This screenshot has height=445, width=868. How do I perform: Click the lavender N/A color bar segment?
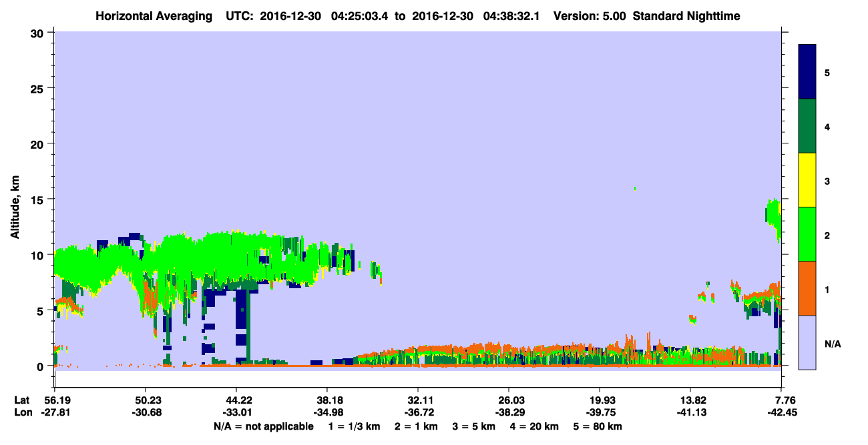[x=807, y=342]
